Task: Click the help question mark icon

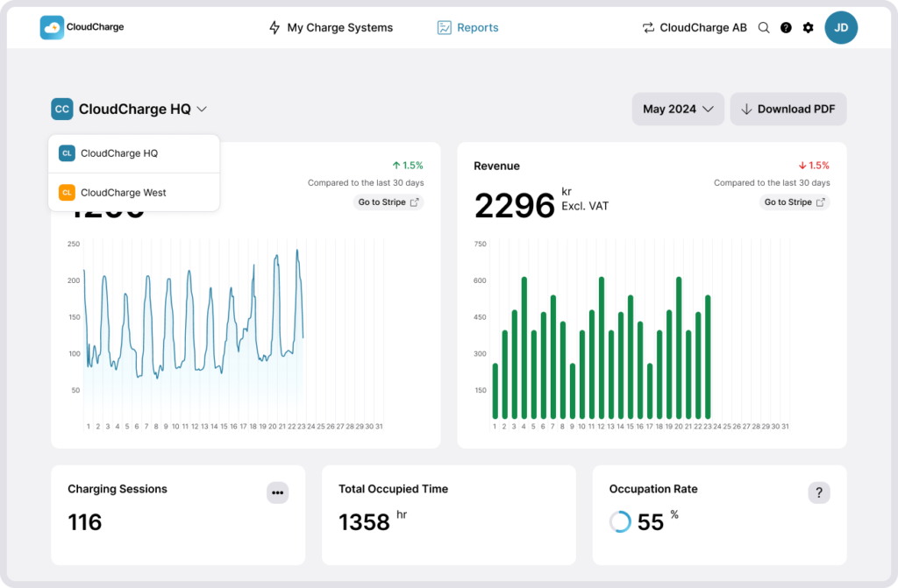Action: 786,27
